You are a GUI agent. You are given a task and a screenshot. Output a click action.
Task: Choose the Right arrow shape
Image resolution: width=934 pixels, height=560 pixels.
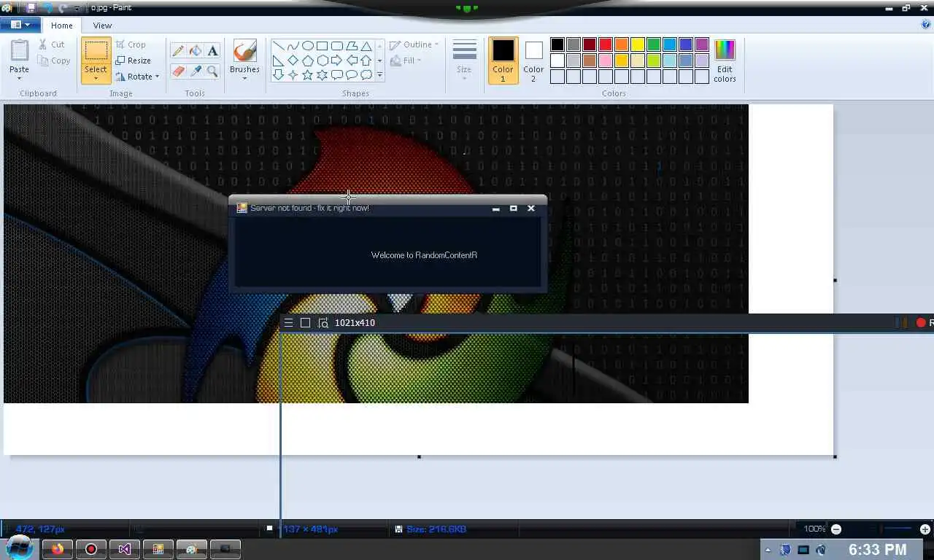(336, 60)
